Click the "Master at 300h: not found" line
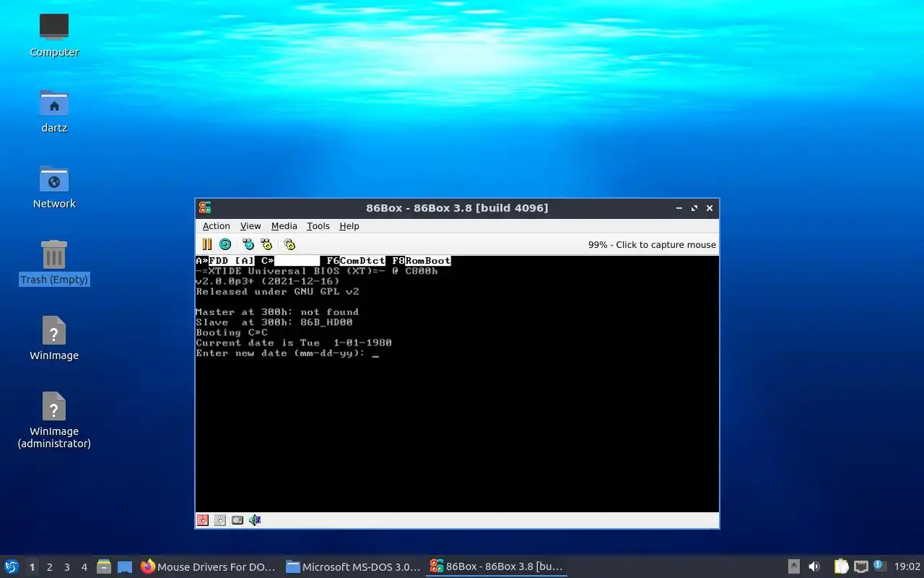 click(x=277, y=312)
